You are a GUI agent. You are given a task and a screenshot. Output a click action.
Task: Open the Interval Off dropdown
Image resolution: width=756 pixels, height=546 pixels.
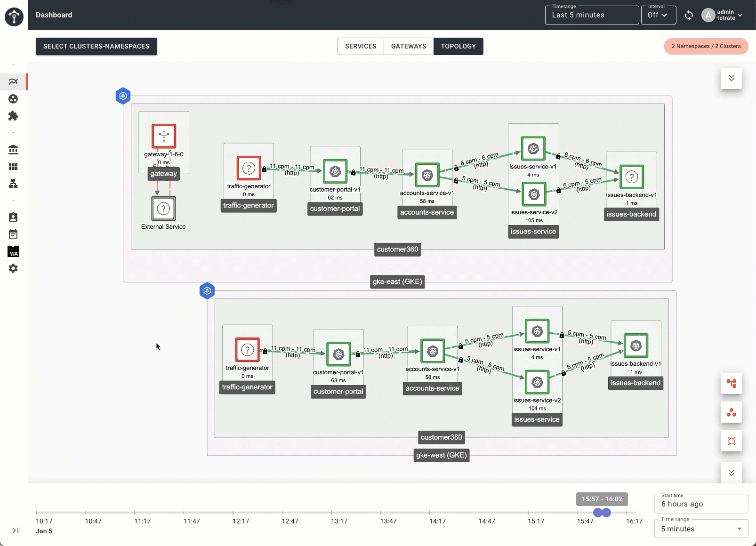[658, 15]
